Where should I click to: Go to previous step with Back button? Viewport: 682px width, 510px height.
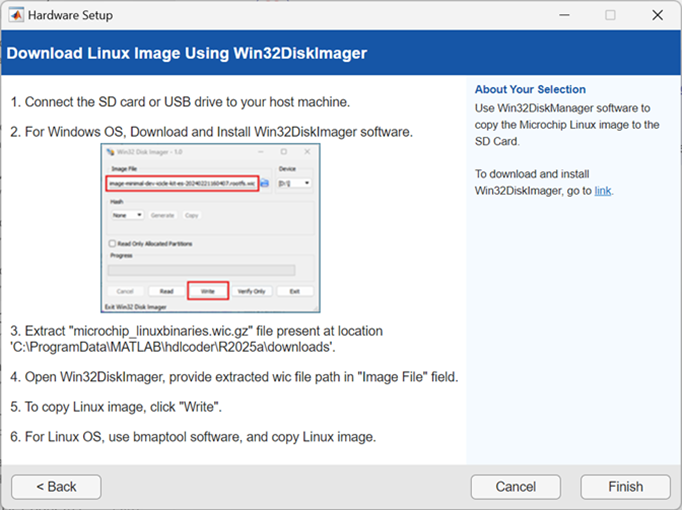click(x=56, y=487)
